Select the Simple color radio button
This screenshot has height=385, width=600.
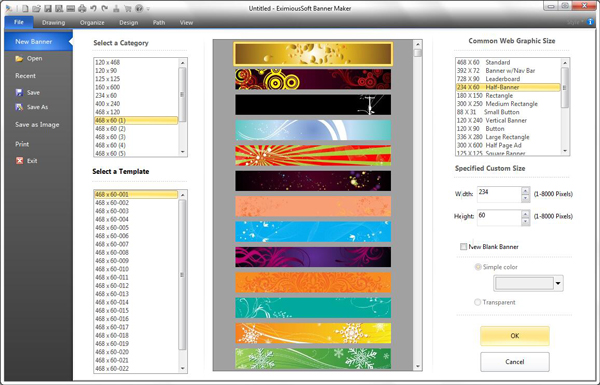pos(478,267)
